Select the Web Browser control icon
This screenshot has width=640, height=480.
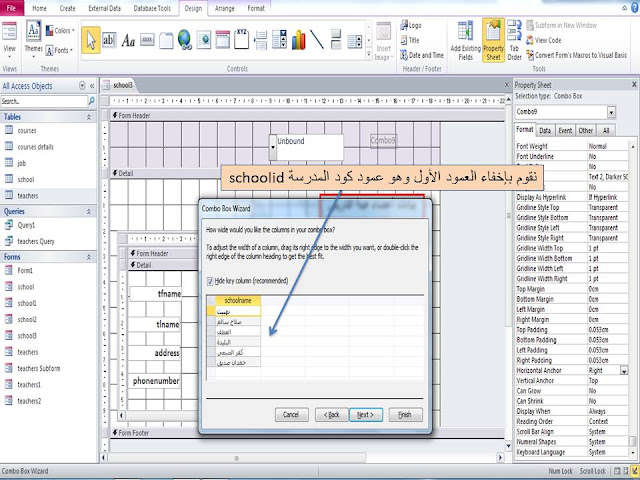203,40
